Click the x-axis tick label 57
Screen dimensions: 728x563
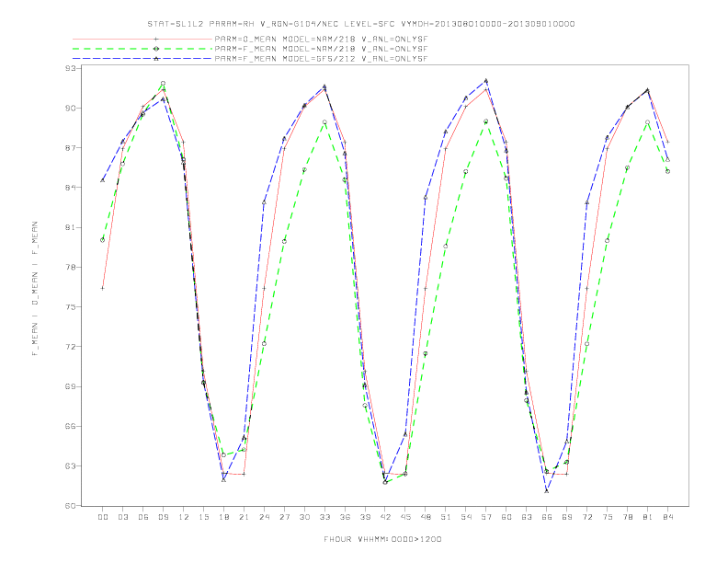pos(486,517)
